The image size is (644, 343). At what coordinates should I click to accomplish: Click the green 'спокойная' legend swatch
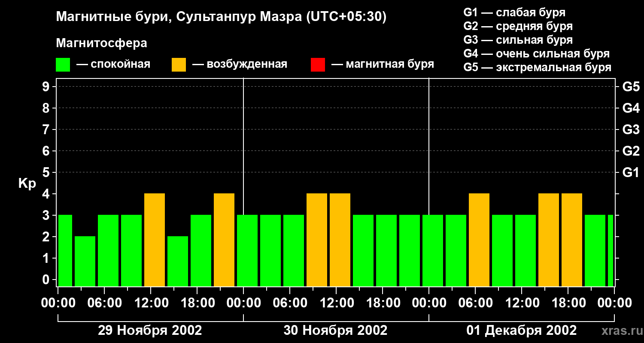point(63,65)
